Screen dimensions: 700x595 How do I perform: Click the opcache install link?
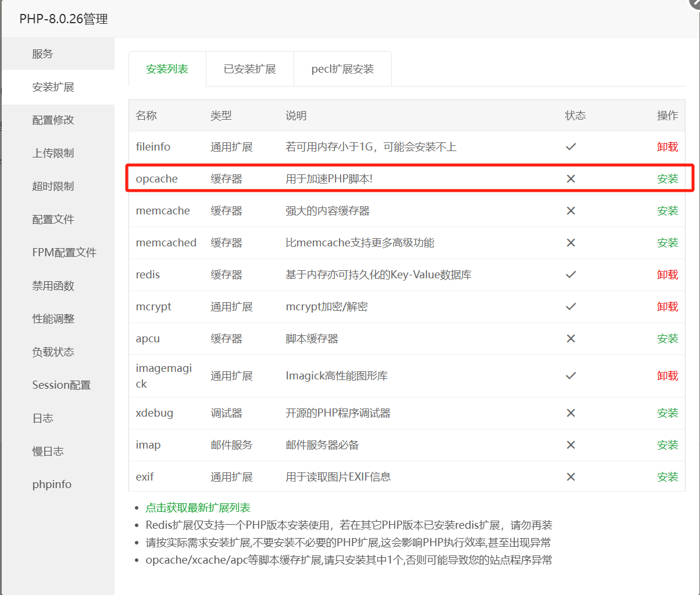pyautogui.click(x=667, y=179)
